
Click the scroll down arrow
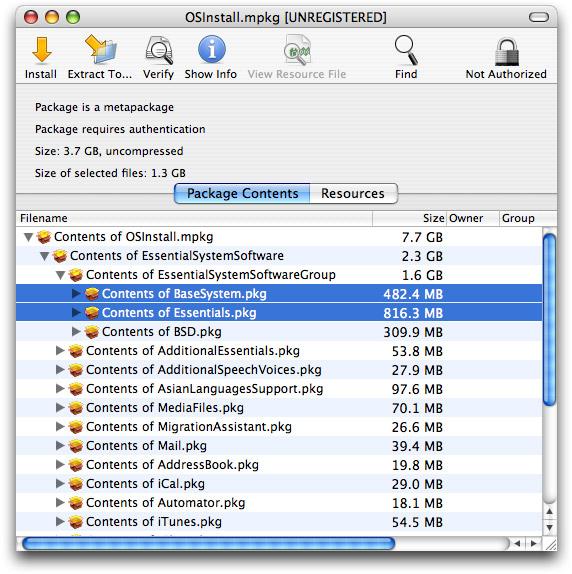(x=549, y=528)
